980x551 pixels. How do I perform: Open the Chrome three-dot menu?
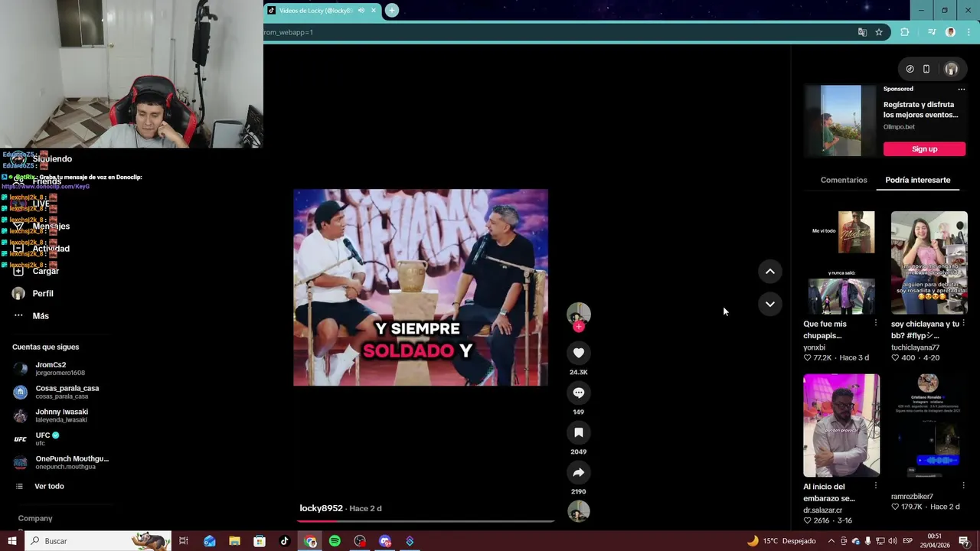[969, 32]
